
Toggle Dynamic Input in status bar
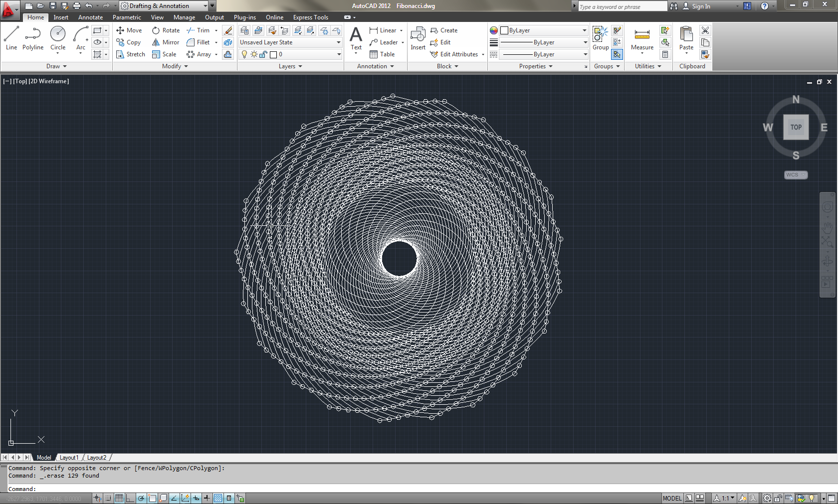196,498
